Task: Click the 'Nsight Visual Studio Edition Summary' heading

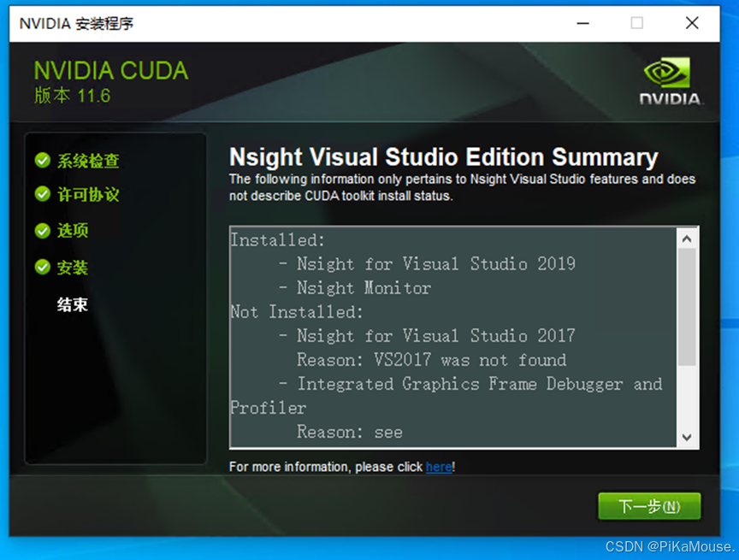Action: (444, 156)
